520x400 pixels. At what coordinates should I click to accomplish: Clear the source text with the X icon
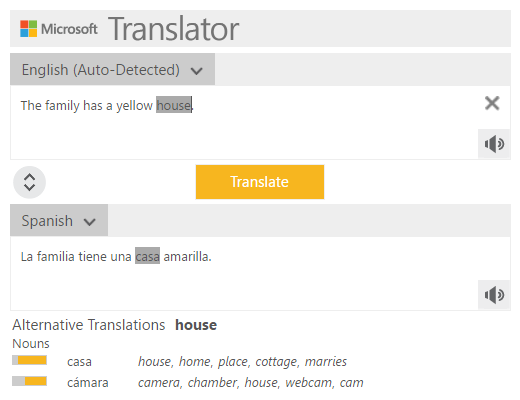point(492,103)
